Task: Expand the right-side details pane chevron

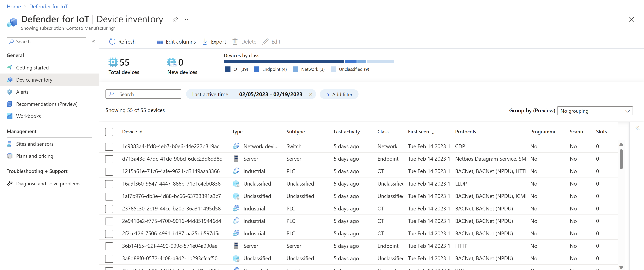Action: [x=637, y=128]
